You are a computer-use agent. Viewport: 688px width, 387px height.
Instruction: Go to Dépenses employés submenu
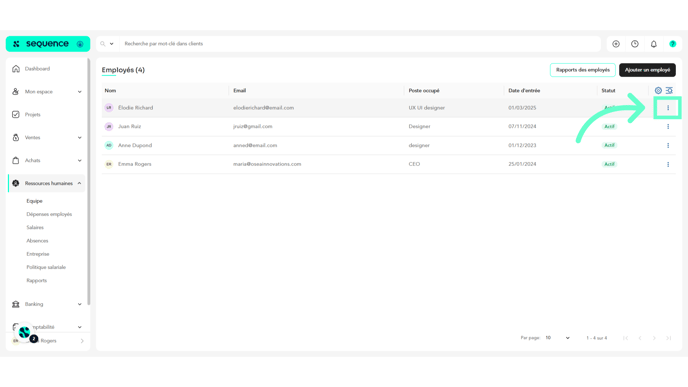(x=49, y=214)
